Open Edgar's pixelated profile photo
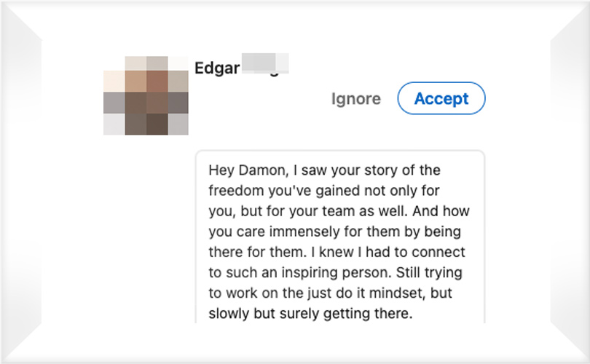 click(x=146, y=95)
